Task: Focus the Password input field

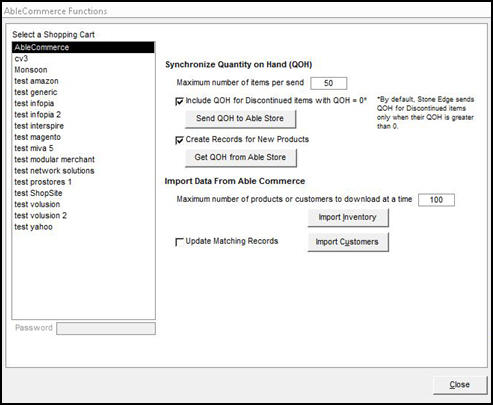Action: point(106,328)
